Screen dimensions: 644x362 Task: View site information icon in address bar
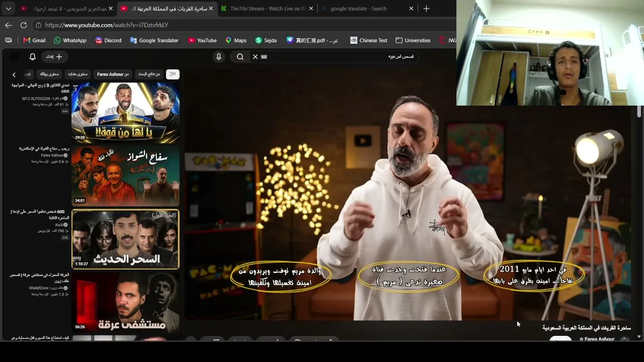(38, 25)
